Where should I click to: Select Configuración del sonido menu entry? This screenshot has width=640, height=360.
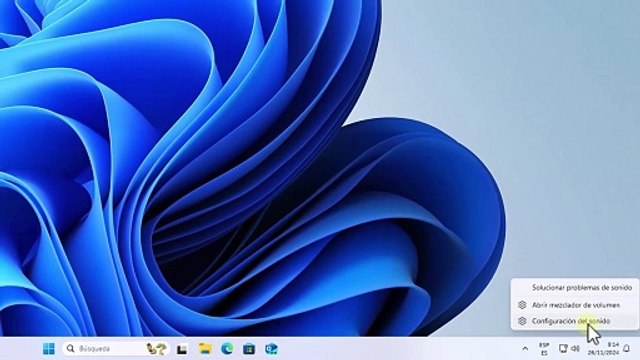[x=575, y=321]
